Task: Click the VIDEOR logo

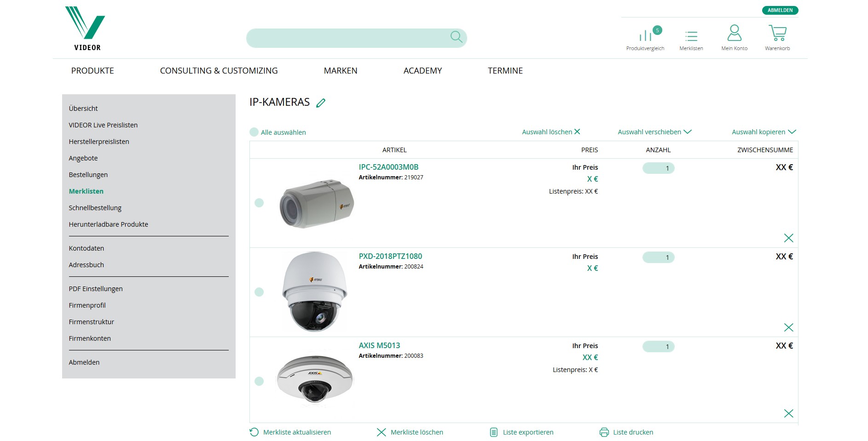Action: 85,28
